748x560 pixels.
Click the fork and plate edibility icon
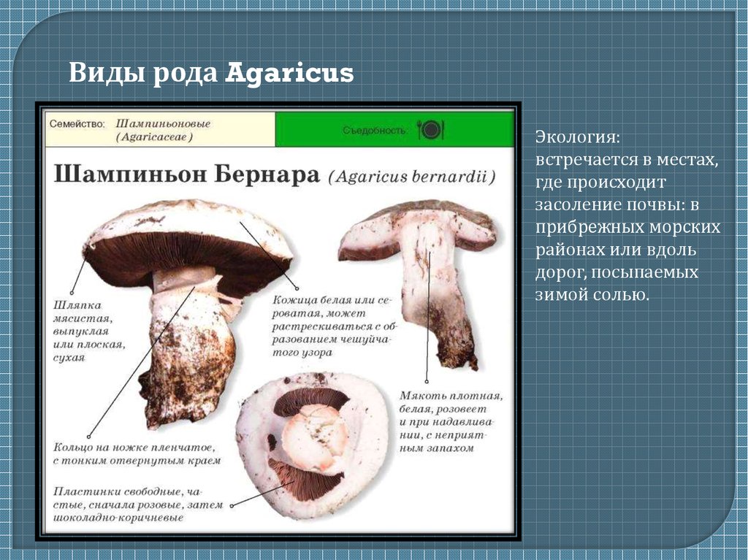pos(430,130)
